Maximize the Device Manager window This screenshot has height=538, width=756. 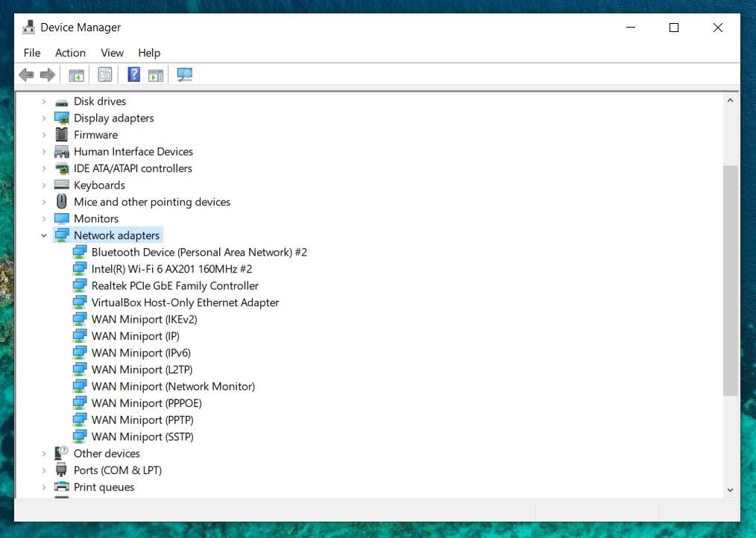(x=674, y=28)
